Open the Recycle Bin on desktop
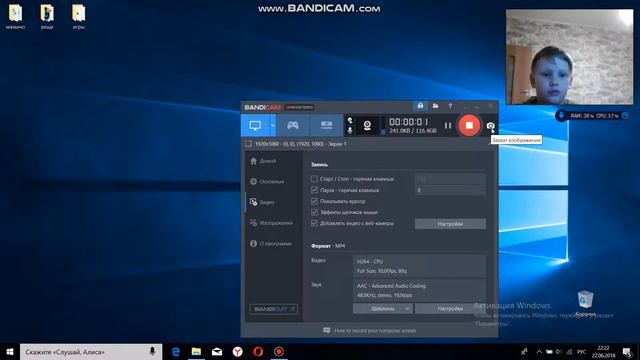 pyautogui.click(x=585, y=304)
